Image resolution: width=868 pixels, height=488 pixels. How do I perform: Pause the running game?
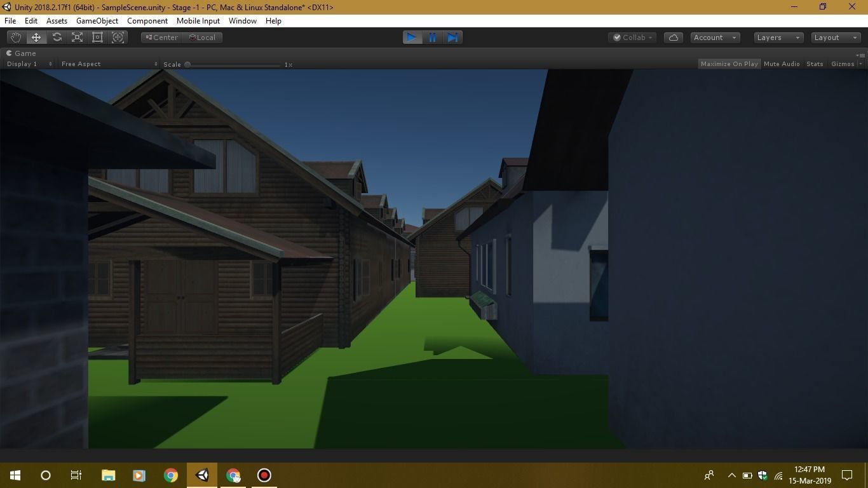tap(432, 37)
